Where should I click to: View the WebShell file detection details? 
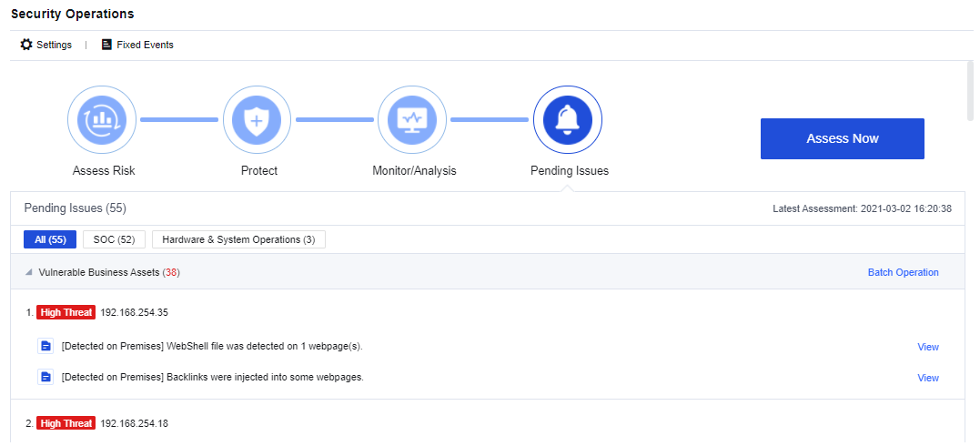pos(927,347)
